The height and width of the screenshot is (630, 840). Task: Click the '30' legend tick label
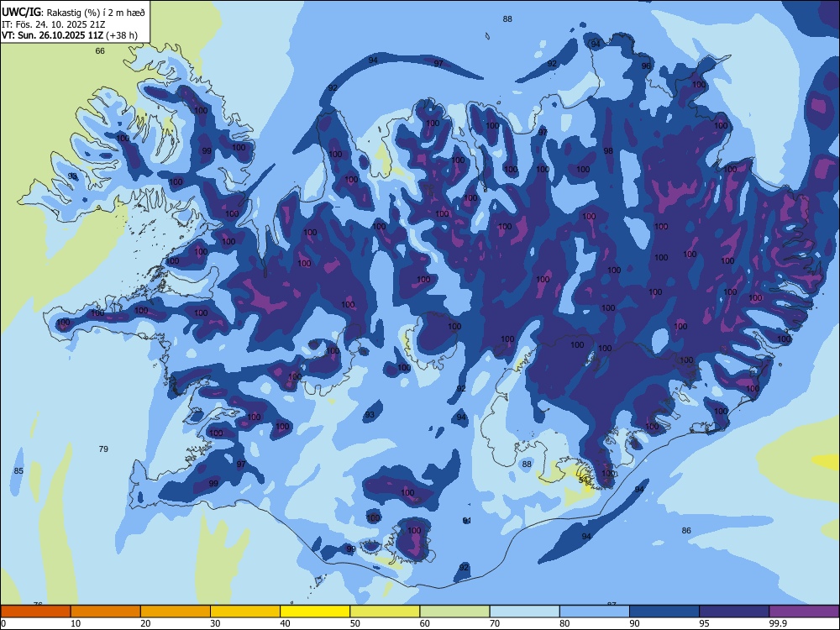click(x=215, y=623)
